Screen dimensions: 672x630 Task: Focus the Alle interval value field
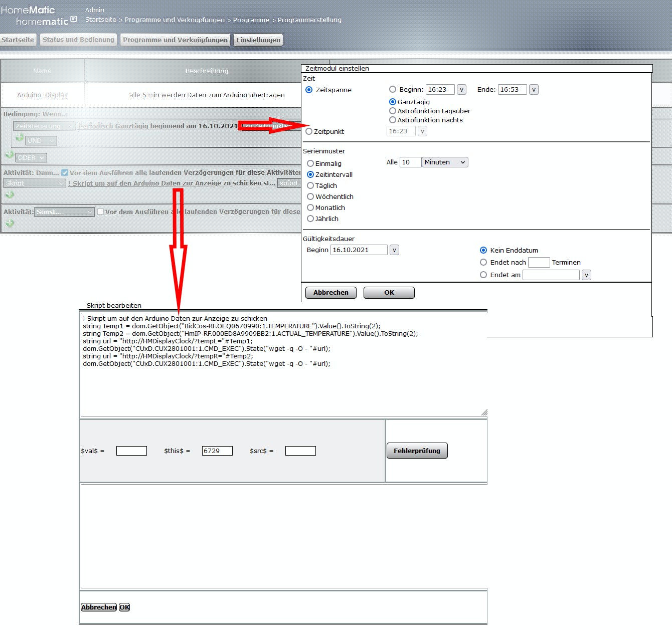[x=410, y=162]
